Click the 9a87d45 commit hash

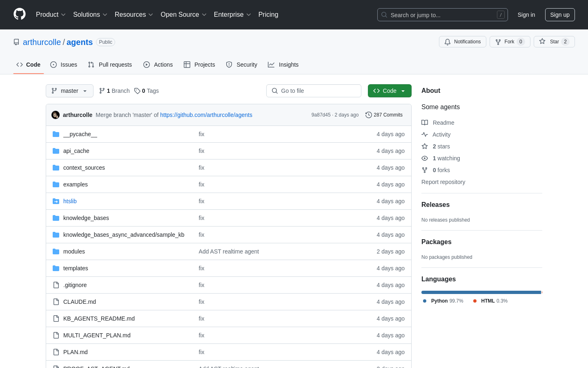tap(321, 115)
